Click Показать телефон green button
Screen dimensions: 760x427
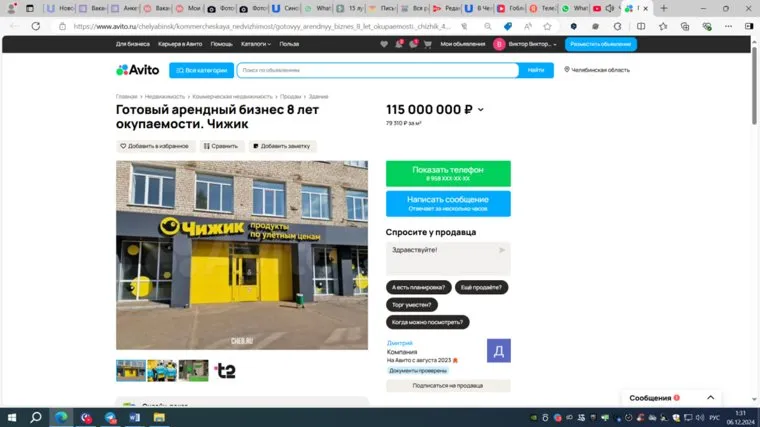[448, 173]
